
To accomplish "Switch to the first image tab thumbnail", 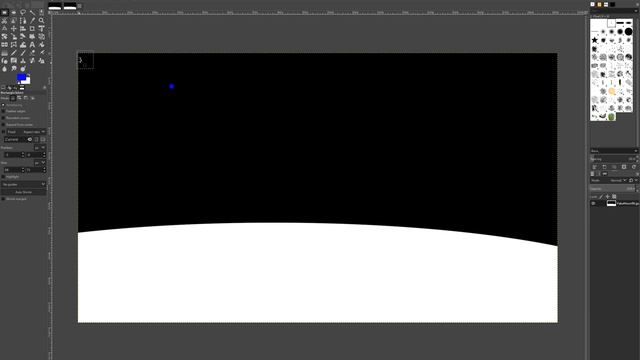I will click(x=55, y=6).
